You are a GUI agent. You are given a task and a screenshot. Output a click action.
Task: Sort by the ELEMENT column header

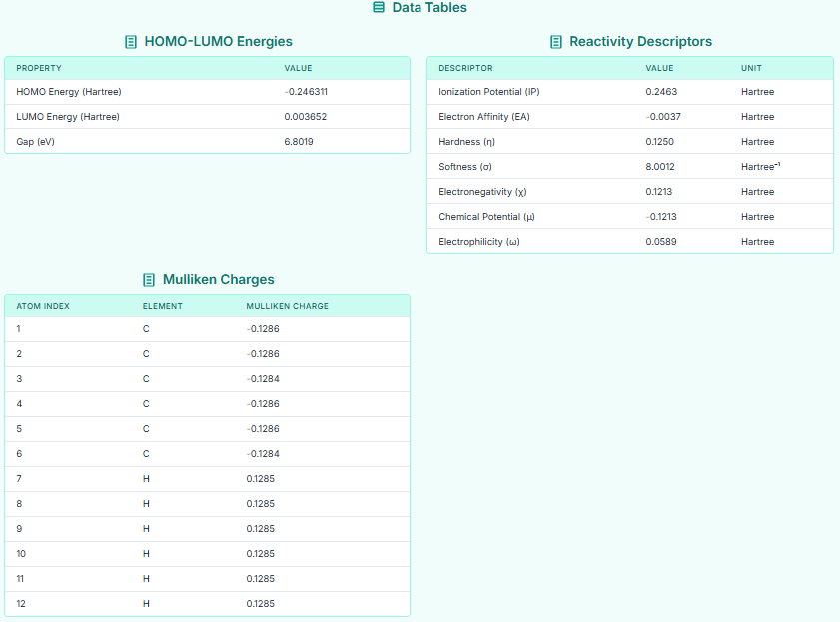pos(162,306)
